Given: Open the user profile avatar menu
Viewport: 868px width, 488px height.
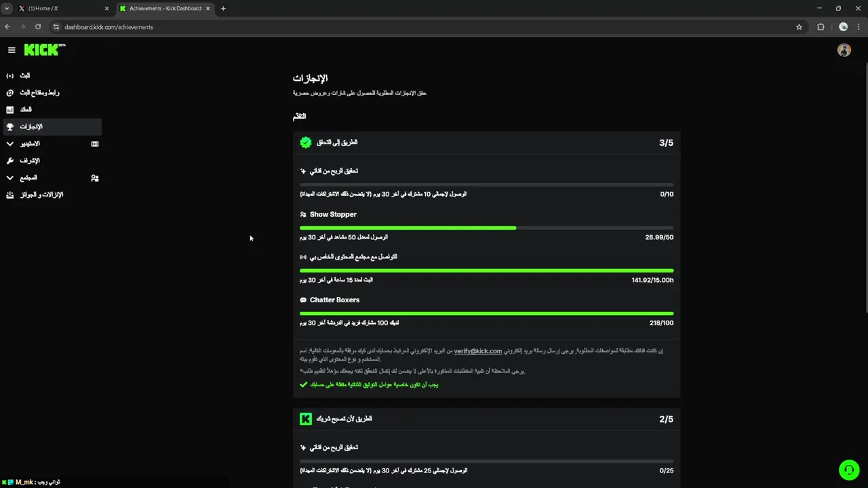Looking at the screenshot, I should pos(844,50).
